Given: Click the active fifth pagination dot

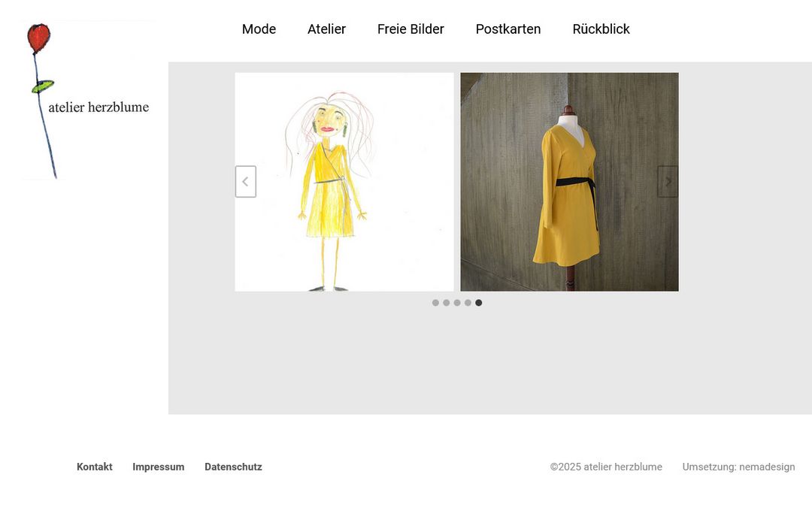Looking at the screenshot, I should [x=479, y=302].
